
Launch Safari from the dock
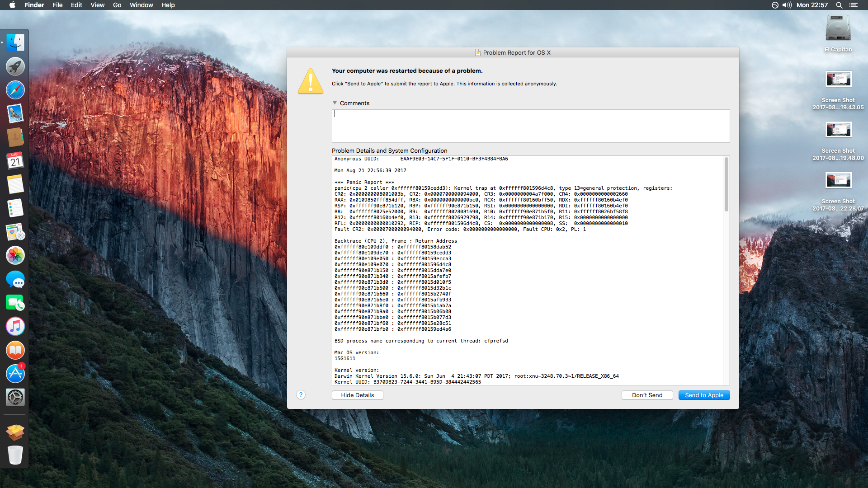coord(15,90)
